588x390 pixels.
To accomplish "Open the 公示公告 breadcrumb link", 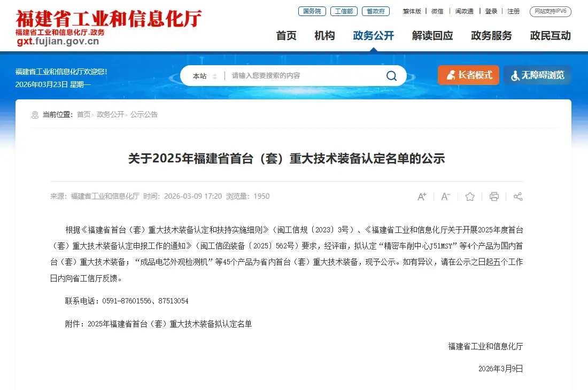I will click(x=144, y=115).
